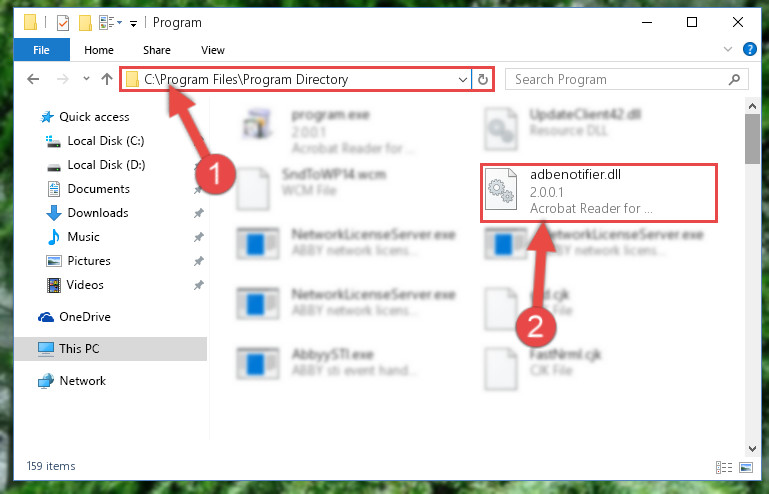The width and height of the screenshot is (769, 494).
Task: Refresh the current folder view
Action: tap(483, 79)
